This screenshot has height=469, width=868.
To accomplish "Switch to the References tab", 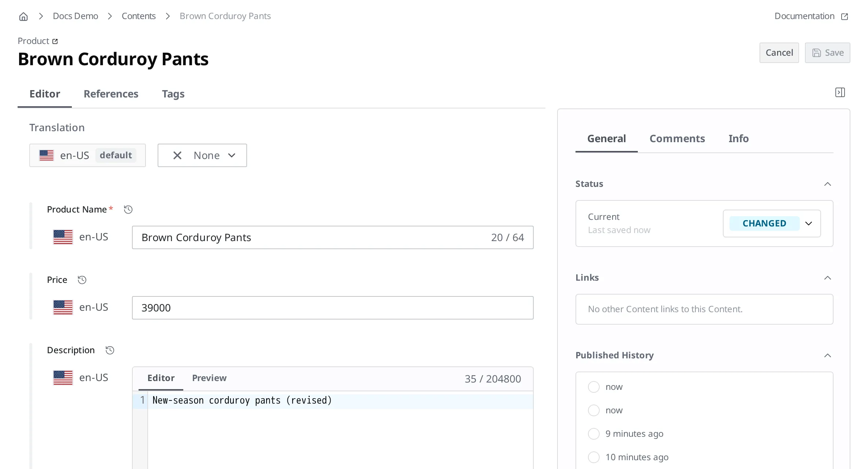I will tap(111, 94).
